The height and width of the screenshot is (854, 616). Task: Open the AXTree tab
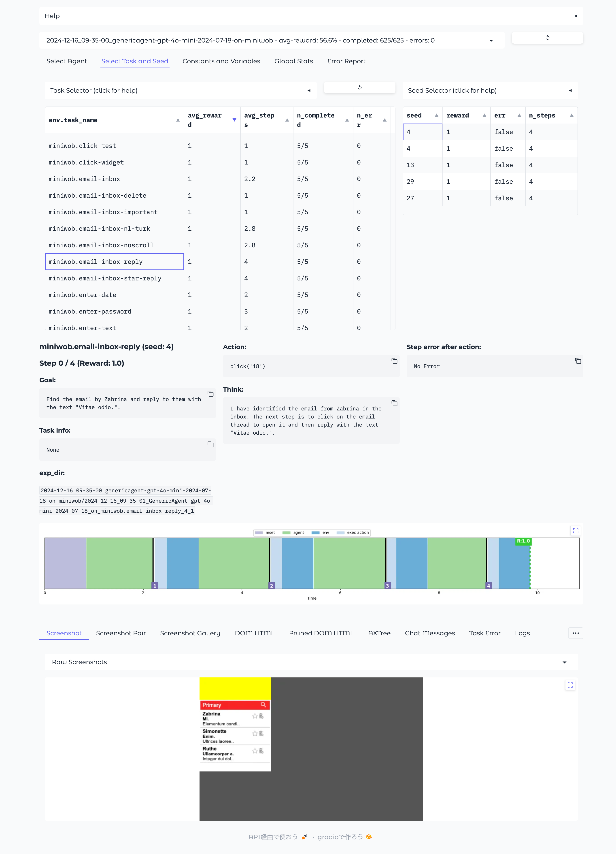[379, 633]
